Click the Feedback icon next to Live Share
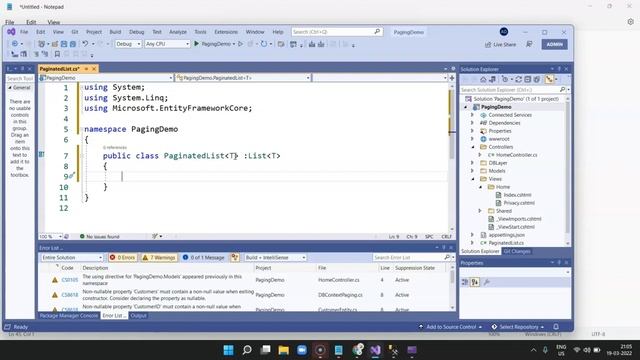The height and width of the screenshot is (360, 640). tap(529, 44)
